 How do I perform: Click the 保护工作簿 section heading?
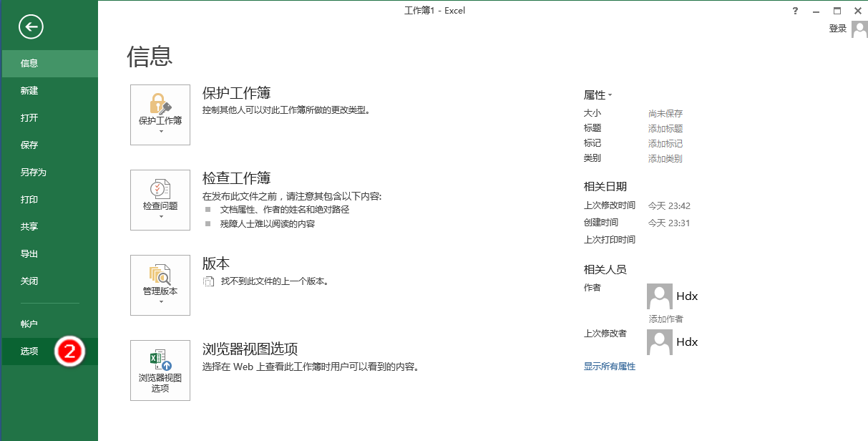236,93
